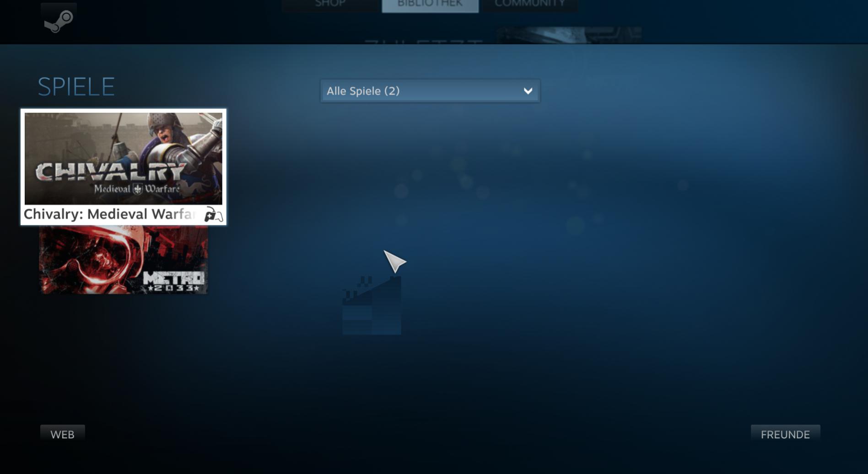This screenshot has width=868, height=474.
Task: Click the Chivalry: Medieval Warfare title text
Action: point(110,214)
